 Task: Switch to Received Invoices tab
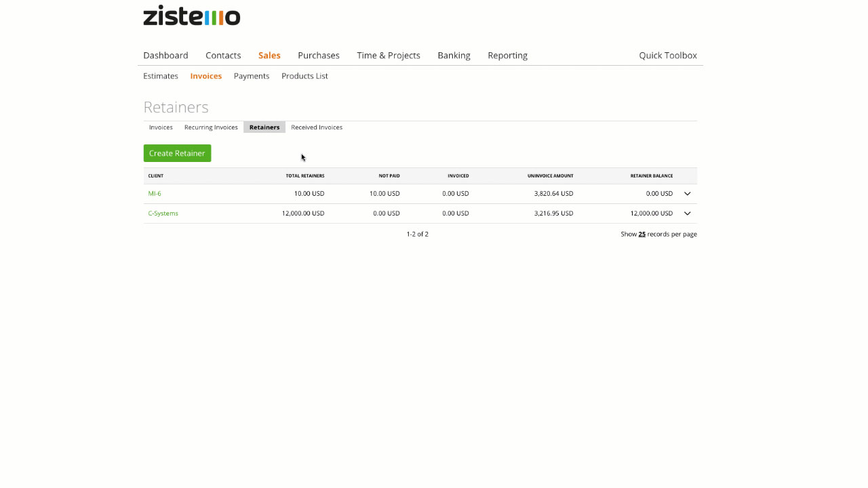tap(317, 127)
